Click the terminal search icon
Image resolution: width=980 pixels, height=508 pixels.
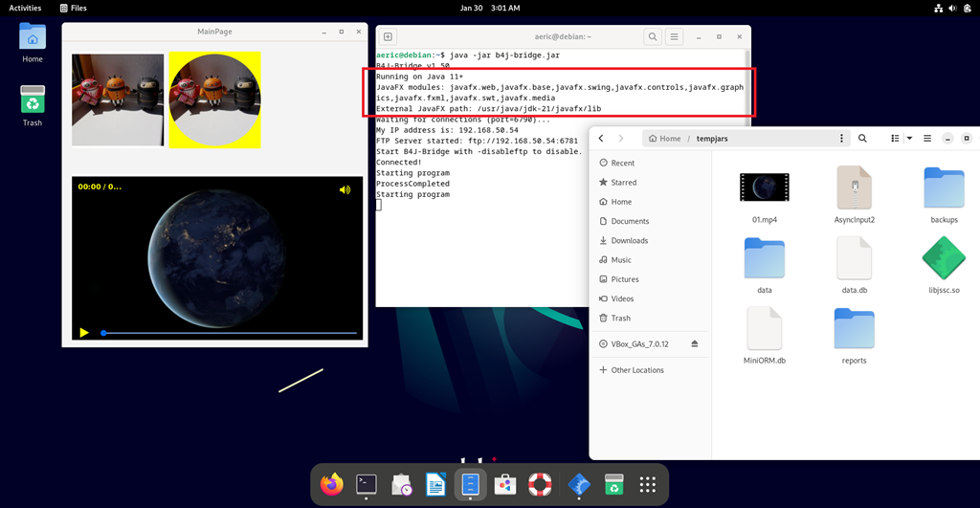653,37
